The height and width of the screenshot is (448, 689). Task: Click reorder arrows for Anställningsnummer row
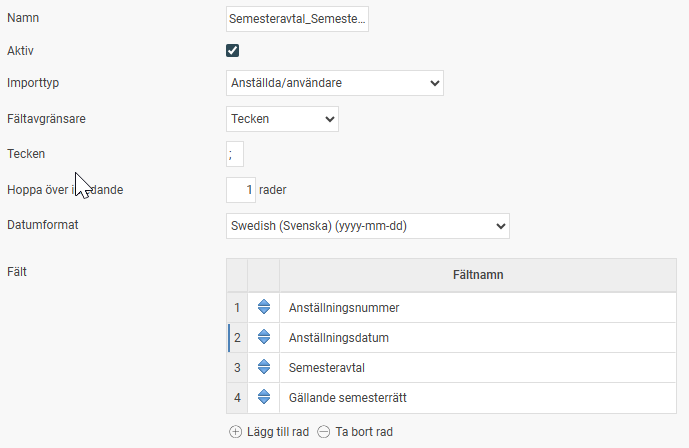click(x=264, y=307)
